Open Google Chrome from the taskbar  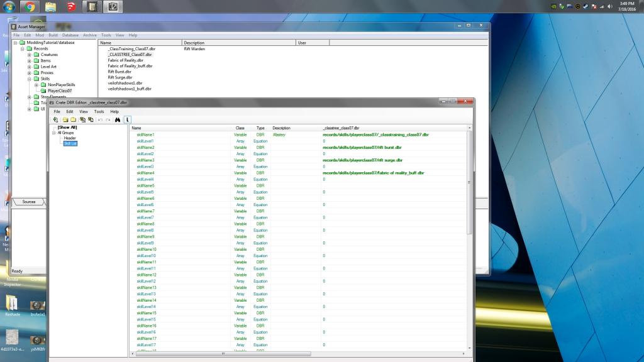(29, 7)
